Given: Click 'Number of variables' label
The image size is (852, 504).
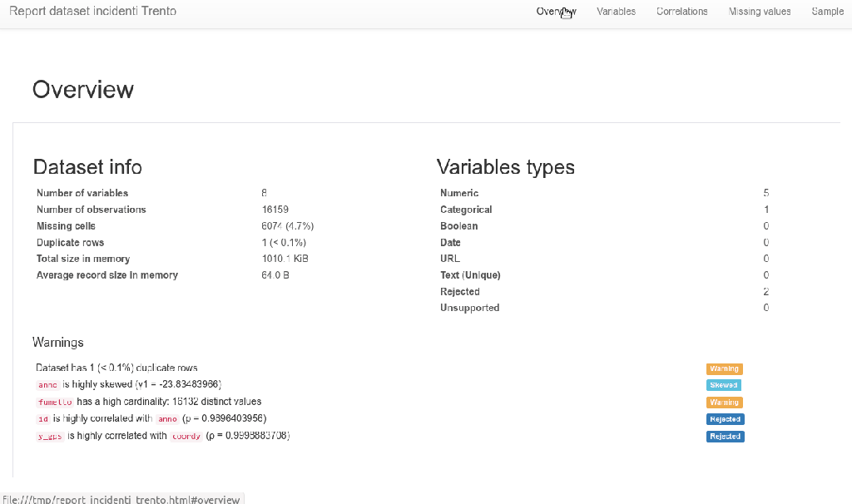Looking at the screenshot, I should [x=82, y=193].
